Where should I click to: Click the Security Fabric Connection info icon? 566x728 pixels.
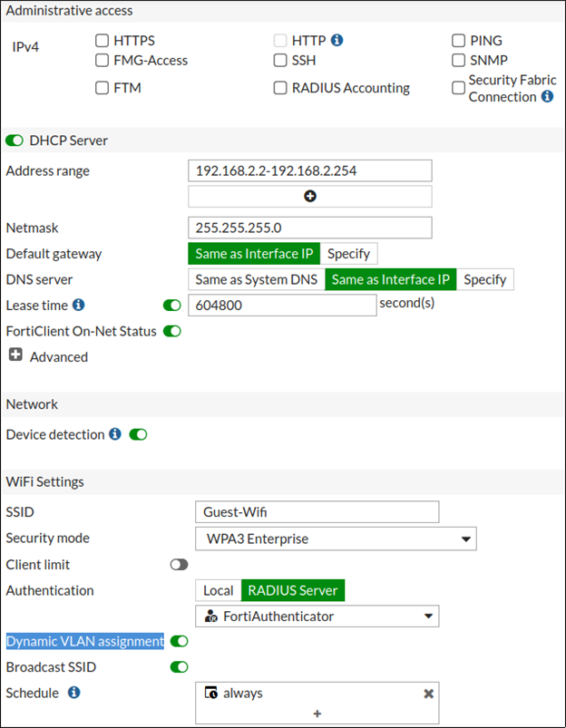tap(547, 97)
